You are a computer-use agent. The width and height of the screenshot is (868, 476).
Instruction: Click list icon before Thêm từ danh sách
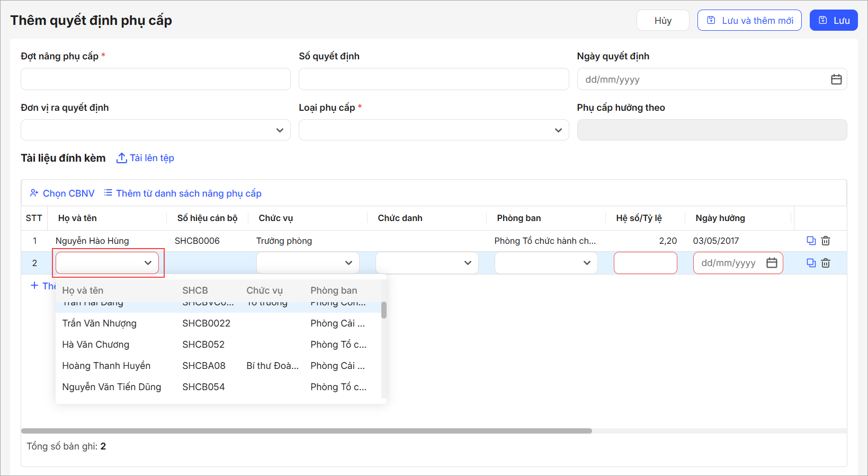108,193
